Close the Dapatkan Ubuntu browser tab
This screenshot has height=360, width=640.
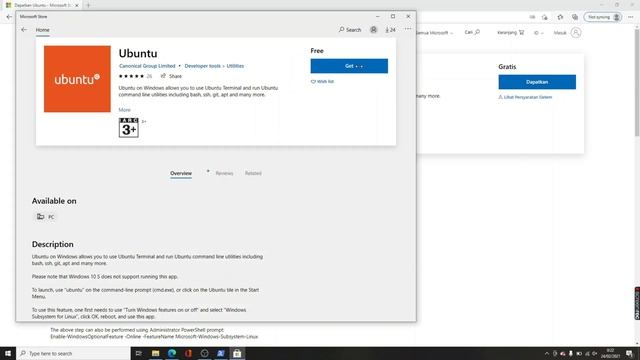point(76,5)
